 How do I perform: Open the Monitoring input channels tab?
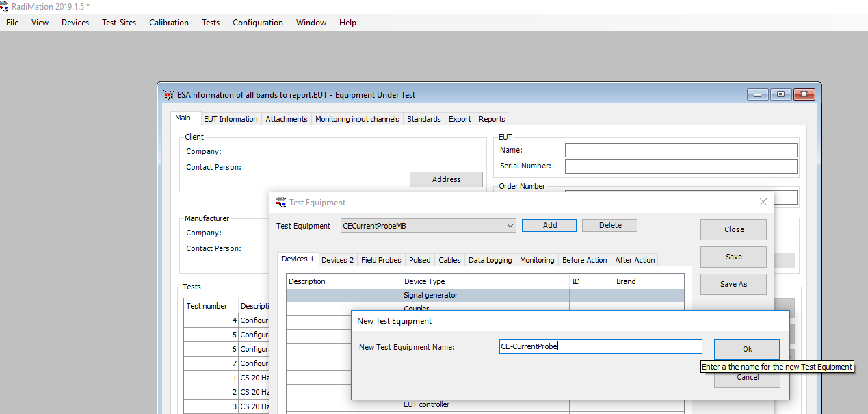point(356,119)
